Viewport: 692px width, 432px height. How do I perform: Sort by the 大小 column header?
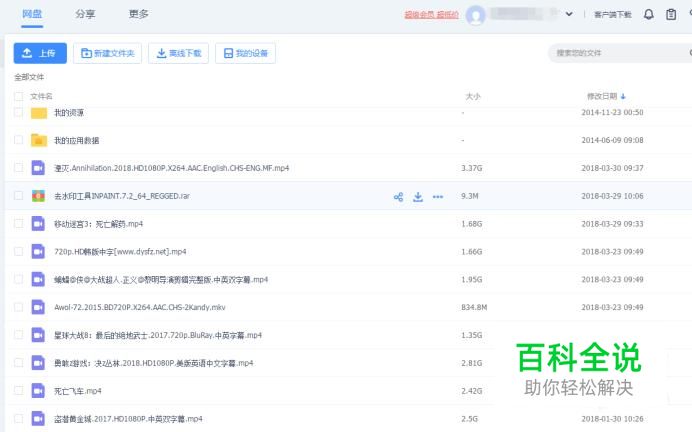coord(473,96)
